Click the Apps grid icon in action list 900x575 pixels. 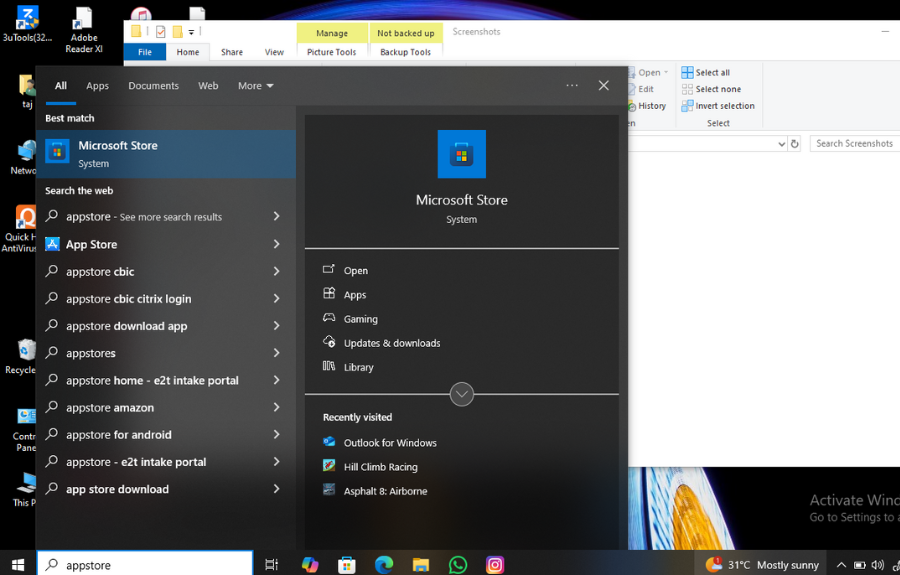(328, 294)
